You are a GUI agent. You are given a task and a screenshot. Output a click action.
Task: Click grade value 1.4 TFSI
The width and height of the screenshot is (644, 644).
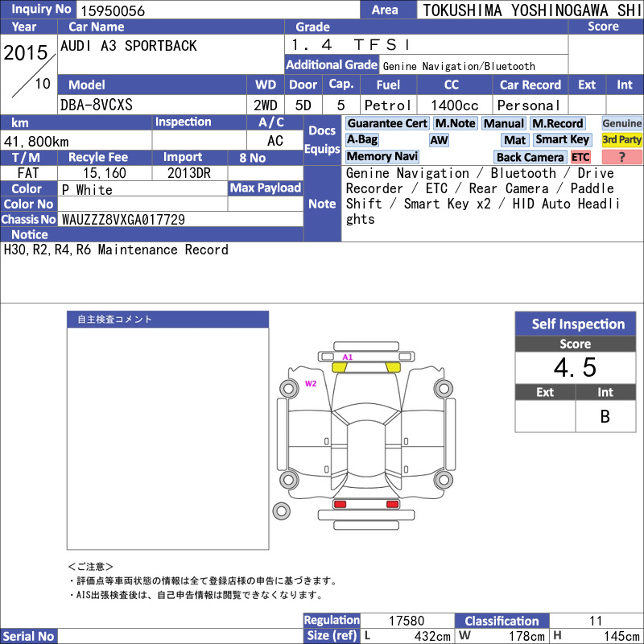(350, 44)
